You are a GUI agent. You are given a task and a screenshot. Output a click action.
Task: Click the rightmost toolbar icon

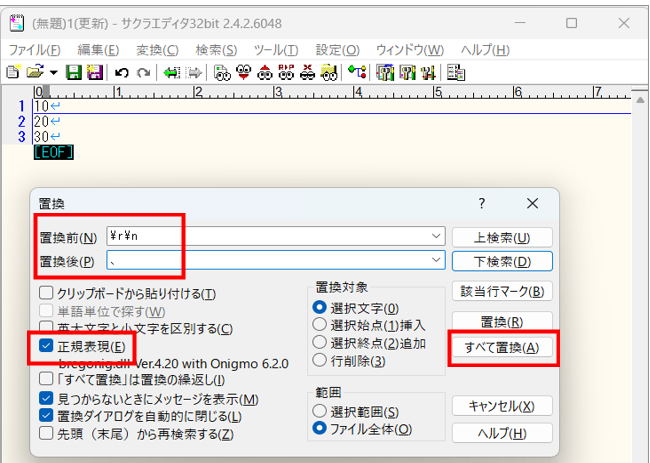[456, 72]
